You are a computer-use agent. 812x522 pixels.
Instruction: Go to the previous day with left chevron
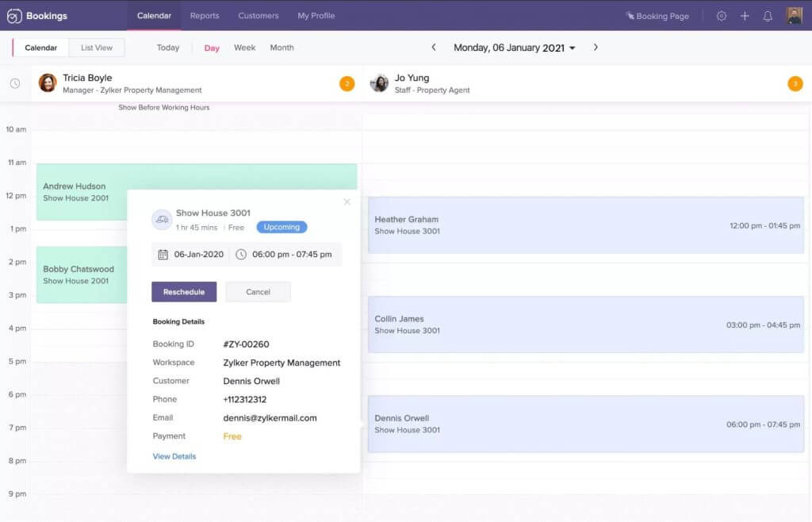point(433,47)
